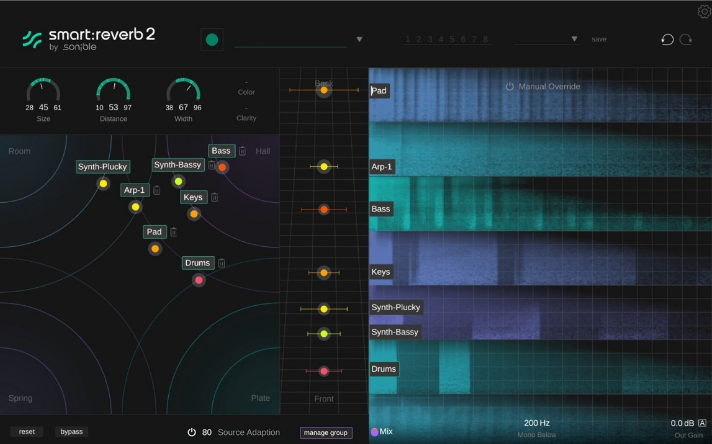712x444 pixels.
Task: Select the Arp-1 track label in spectrogram
Action: 382,167
